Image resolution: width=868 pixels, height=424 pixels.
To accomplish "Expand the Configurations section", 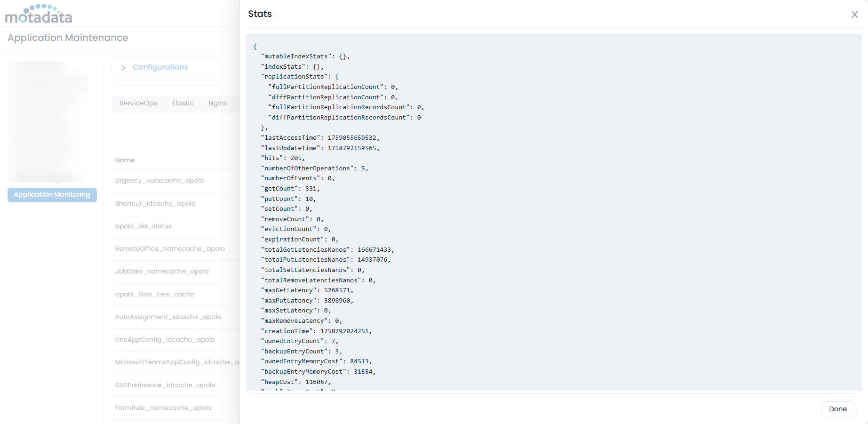I will click(160, 67).
